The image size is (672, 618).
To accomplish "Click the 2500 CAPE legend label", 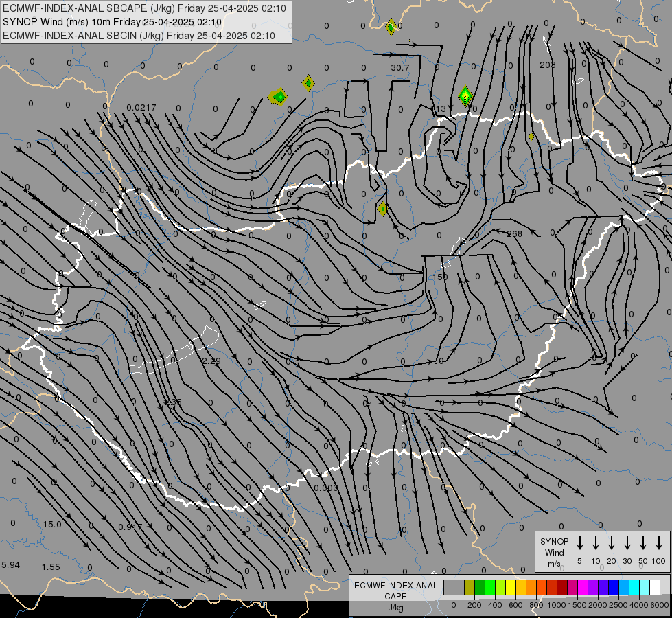I will click(x=618, y=605).
